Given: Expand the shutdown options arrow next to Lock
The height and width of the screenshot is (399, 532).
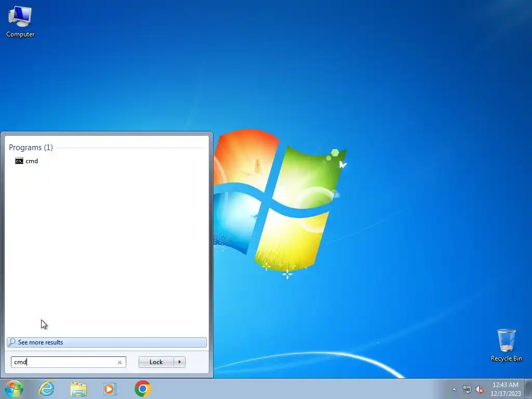Looking at the screenshot, I should (x=179, y=362).
